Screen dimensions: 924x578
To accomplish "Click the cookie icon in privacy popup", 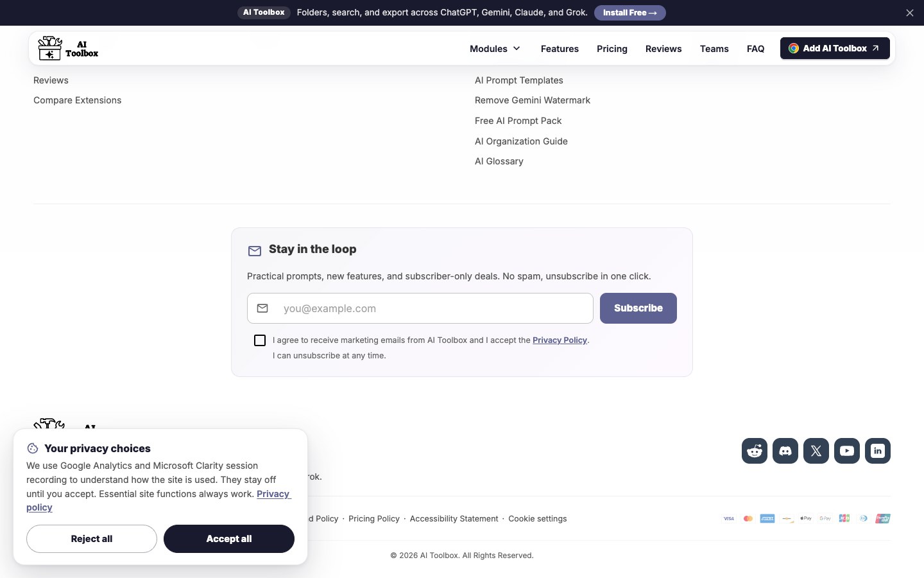I will tap(33, 448).
